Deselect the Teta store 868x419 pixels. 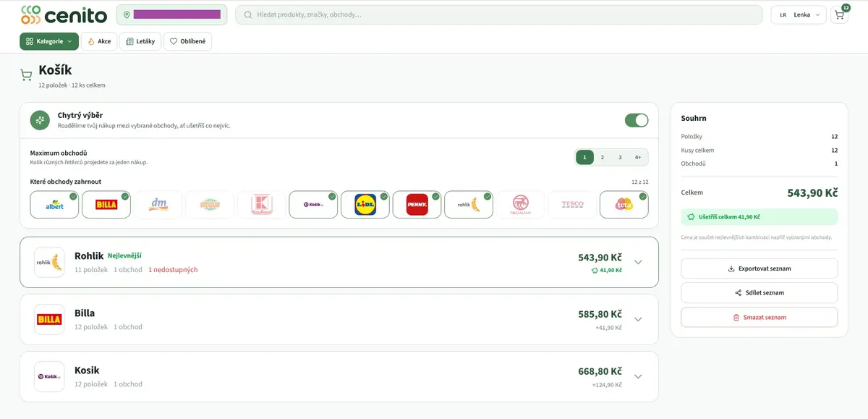624,205
